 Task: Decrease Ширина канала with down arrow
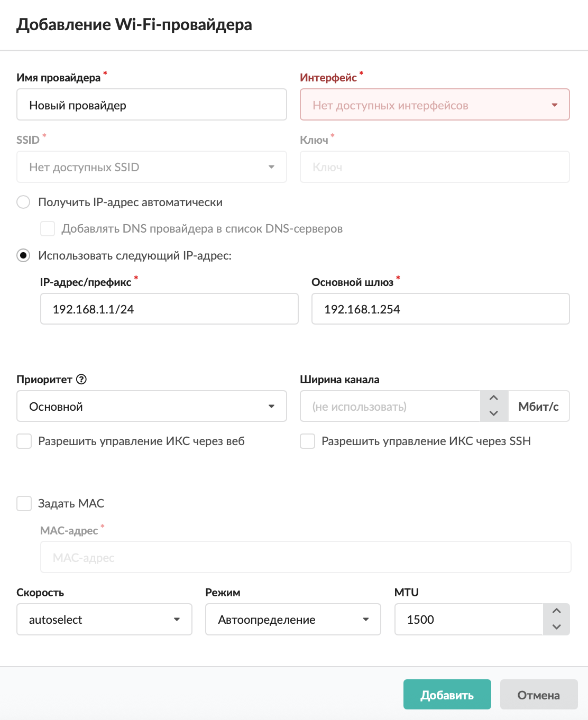[x=494, y=413]
